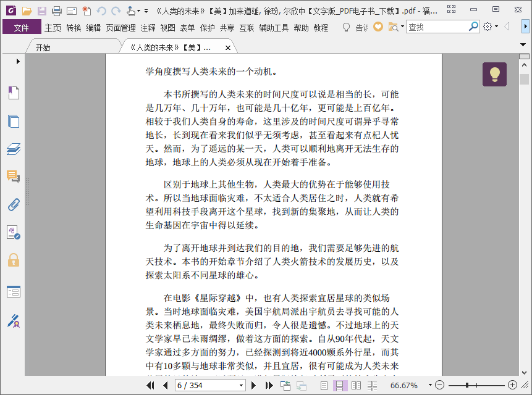The height and width of the screenshot is (395, 532).
Task: Open the tab list dropdown arrow
Action: (523, 44)
